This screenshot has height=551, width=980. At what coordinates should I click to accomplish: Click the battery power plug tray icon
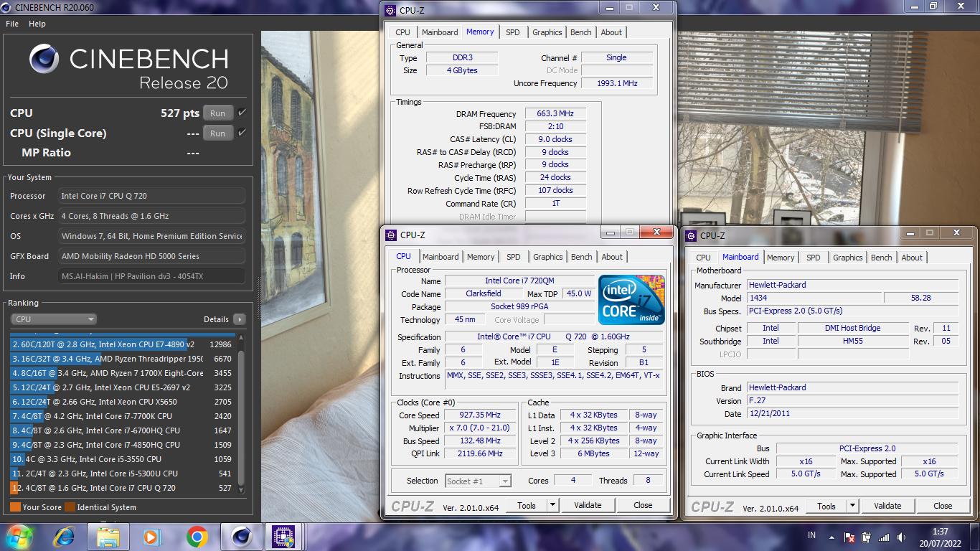point(866,537)
